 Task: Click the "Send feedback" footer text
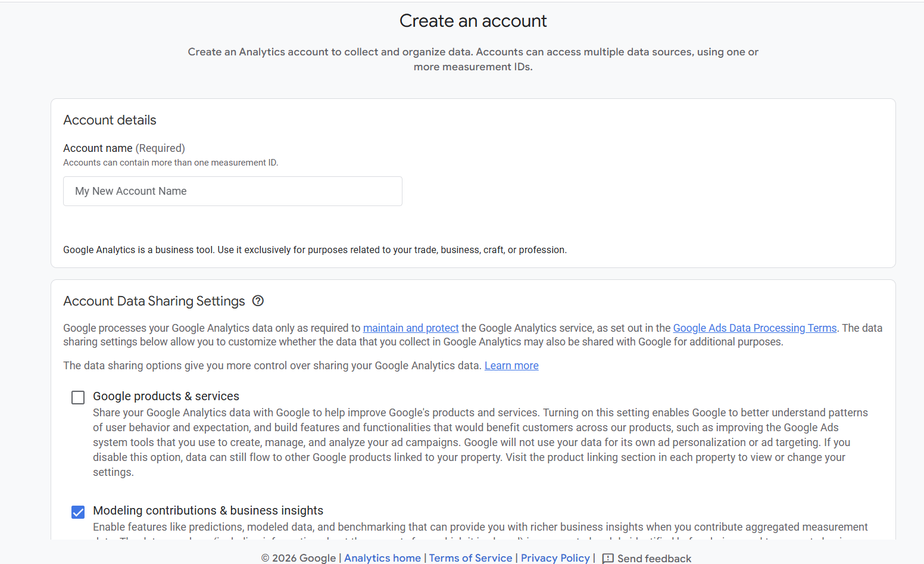[654, 558]
